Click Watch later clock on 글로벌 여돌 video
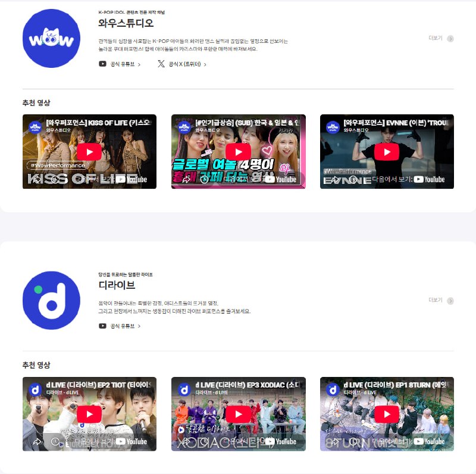Image resolution: width=476 pixels, height=474 pixels. [x=204, y=179]
